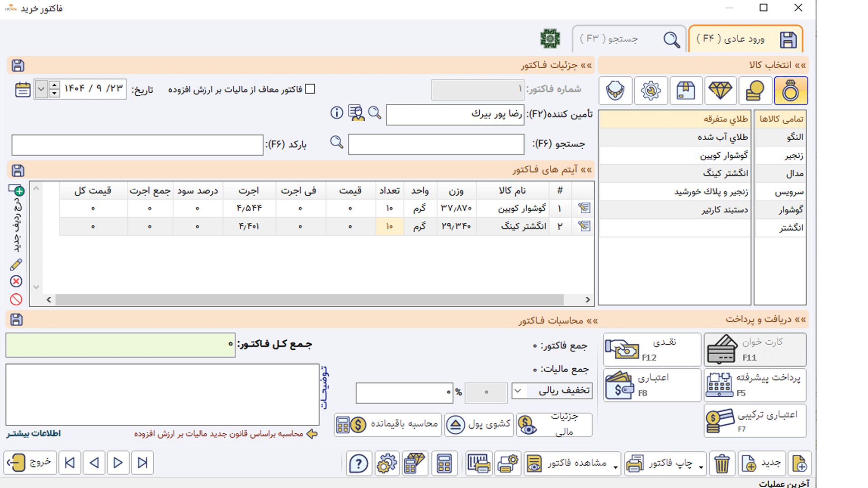Select the ورود عادی (F4) tab
The width and height of the screenshot is (868, 488).
click(x=745, y=39)
